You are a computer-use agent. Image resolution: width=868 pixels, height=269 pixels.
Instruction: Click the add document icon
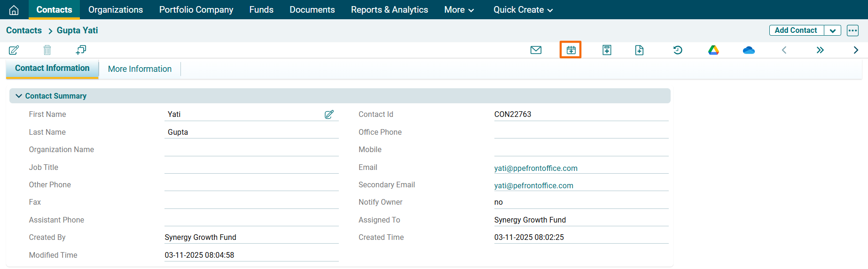(639, 50)
